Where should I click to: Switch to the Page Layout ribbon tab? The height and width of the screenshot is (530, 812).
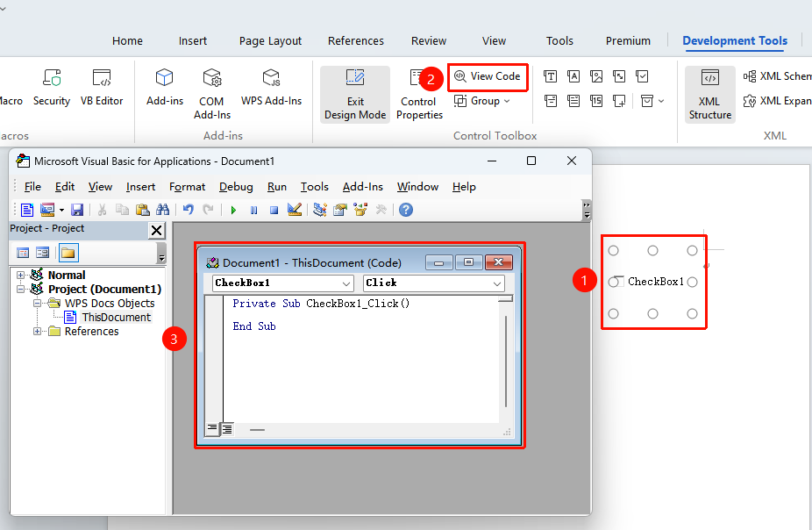click(270, 41)
